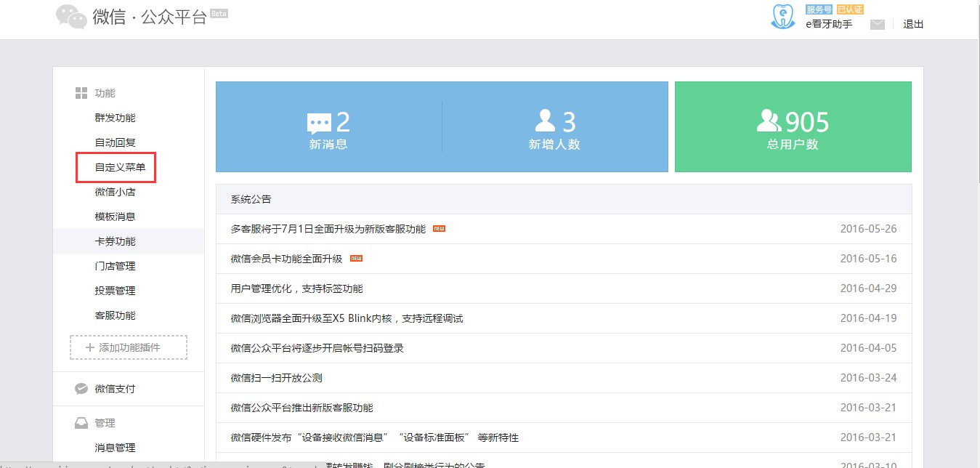This screenshot has width=980, height=468.
Task: Open the 新增人数 count tile
Action: pos(554,127)
